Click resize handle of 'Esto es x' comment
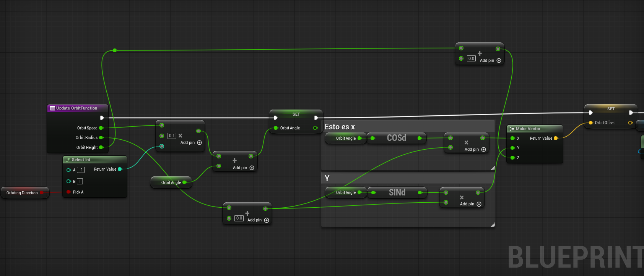The image size is (644, 276). point(493,168)
